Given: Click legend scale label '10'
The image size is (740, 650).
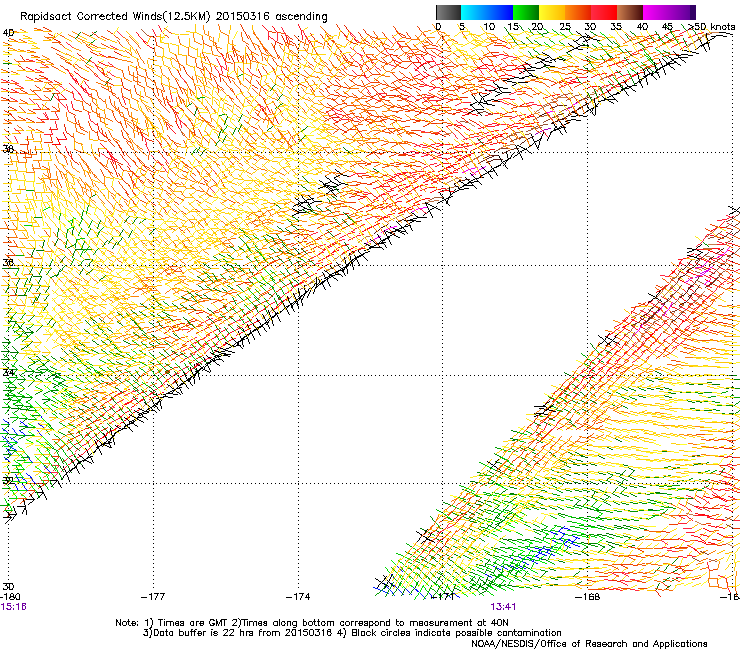Looking at the screenshot, I should [489, 27].
